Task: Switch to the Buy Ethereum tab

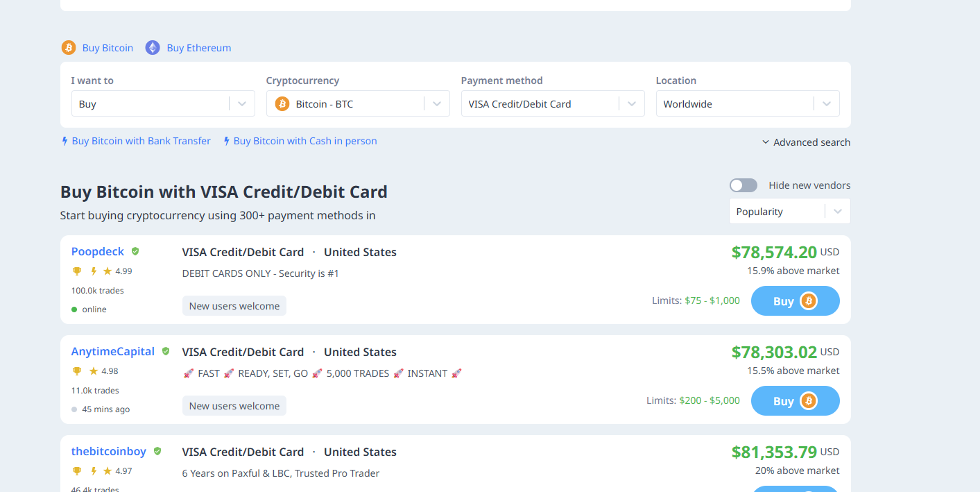Action: click(199, 48)
